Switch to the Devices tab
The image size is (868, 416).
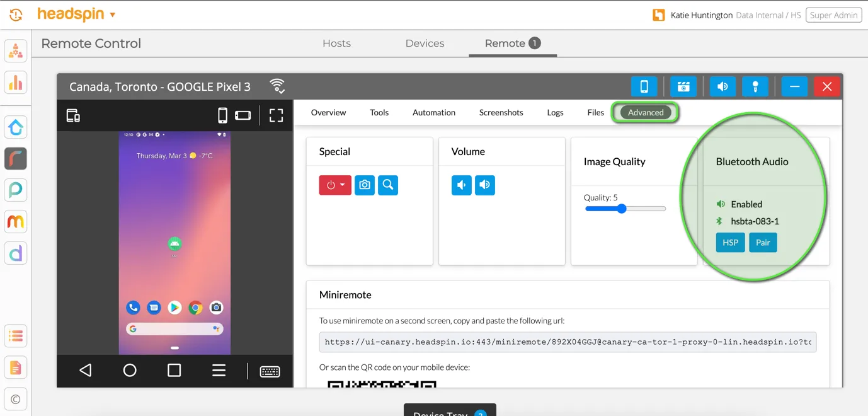pyautogui.click(x=425, y=43)
